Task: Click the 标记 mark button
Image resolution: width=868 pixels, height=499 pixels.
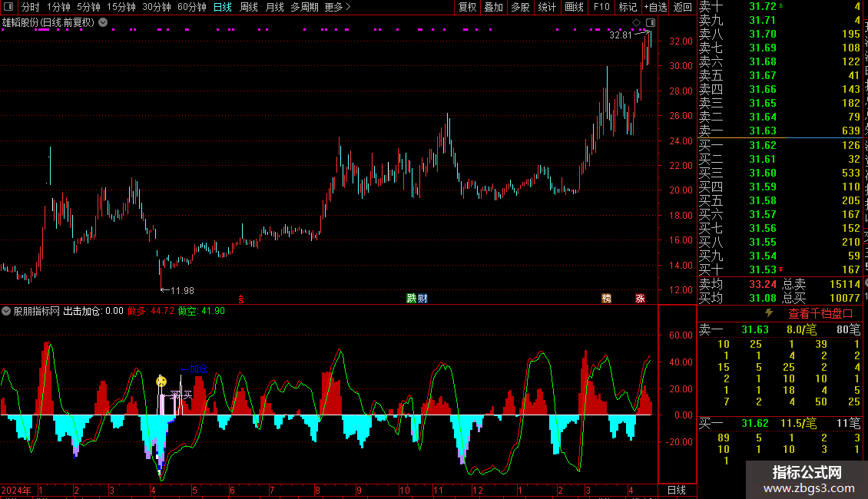Action: pyautogui.click(x=628, y=7)
